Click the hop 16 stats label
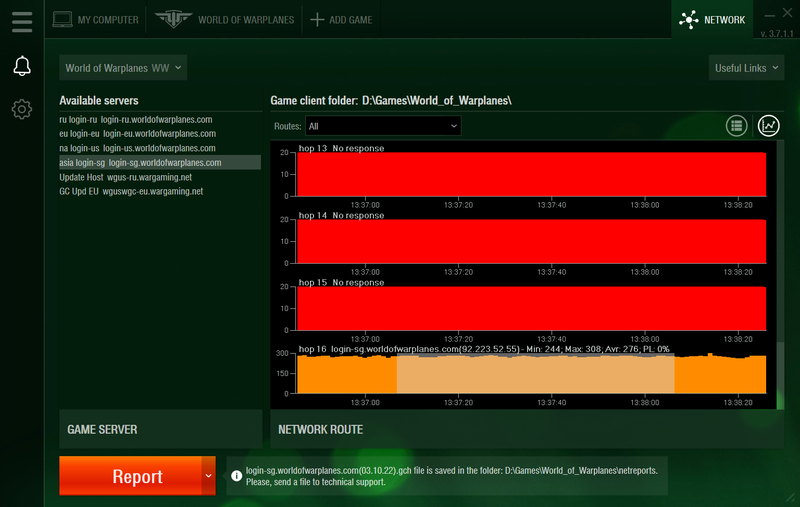800x507 pixels. click(484, 349)
